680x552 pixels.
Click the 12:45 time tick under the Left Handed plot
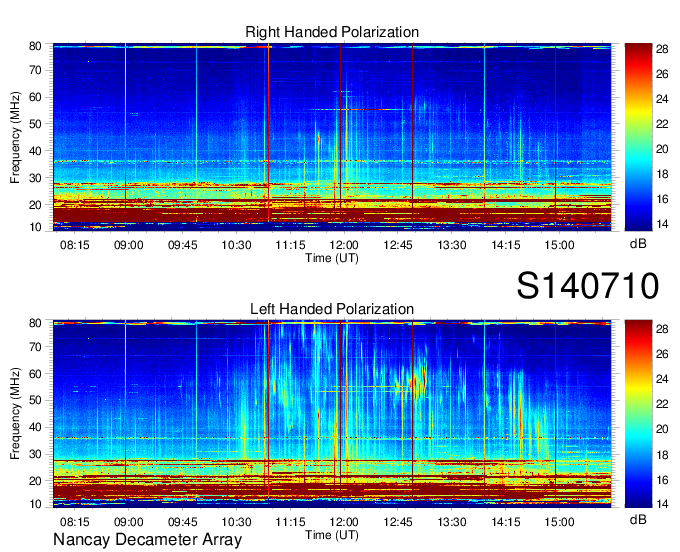[398, 522]
